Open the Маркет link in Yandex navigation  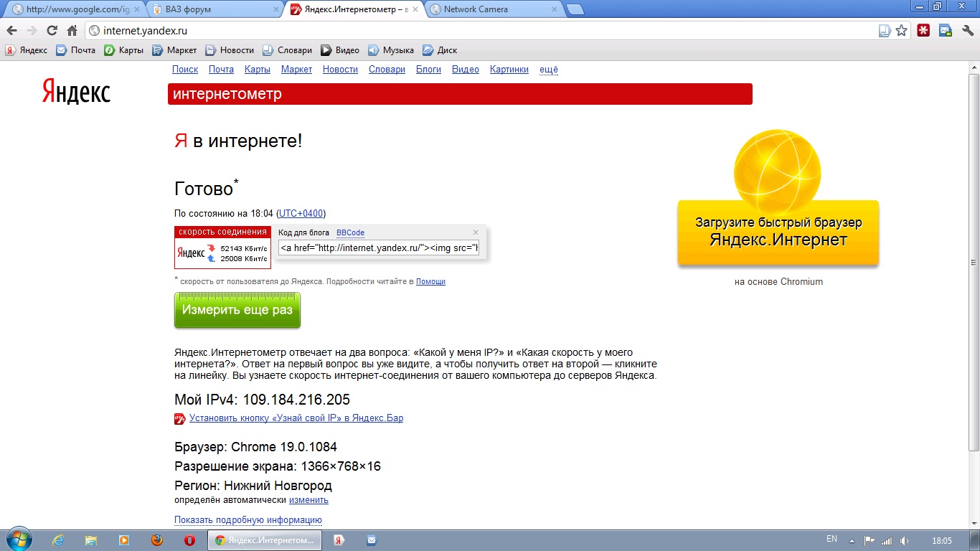pyautogui.click(x=296, y=70)
